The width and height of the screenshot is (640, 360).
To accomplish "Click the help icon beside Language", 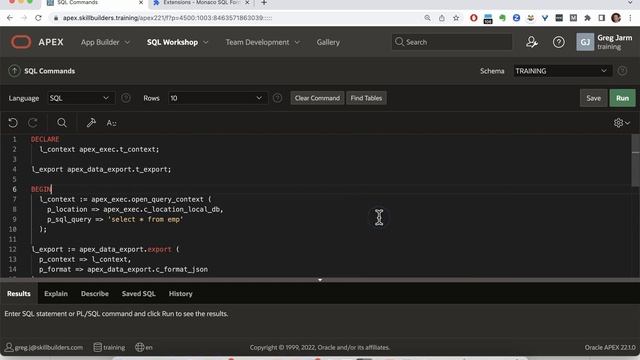I will point(126,98).
